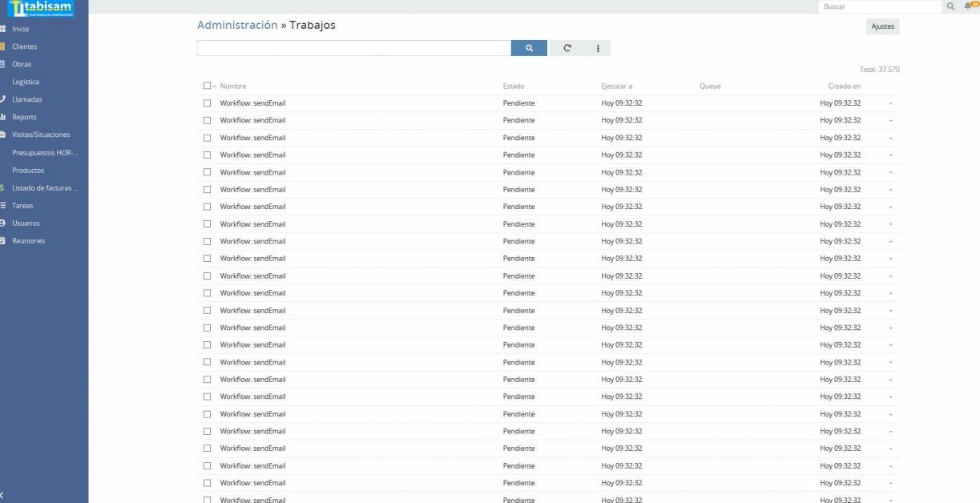Go to Clientes in the sidebar
The height and width of the screenshot is (503, 980).
pos(24,46)
